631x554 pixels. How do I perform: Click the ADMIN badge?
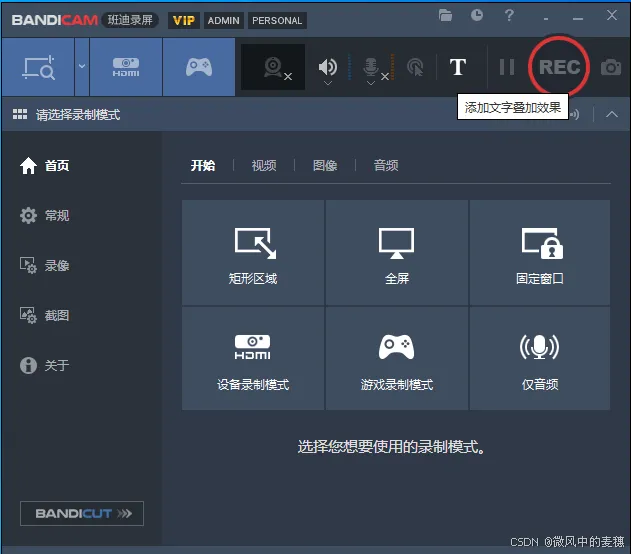tap(224, 21)
